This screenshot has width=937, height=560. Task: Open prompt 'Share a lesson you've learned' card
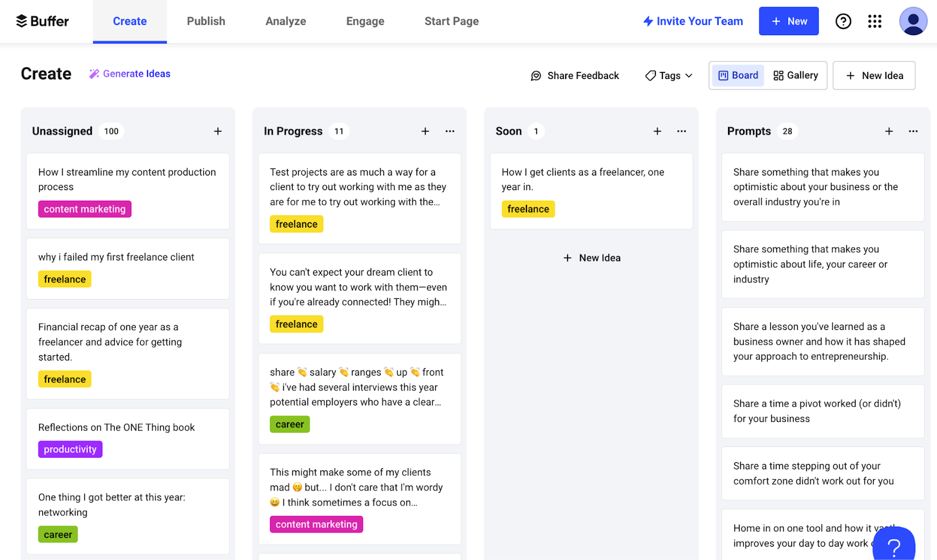(823, 342)
